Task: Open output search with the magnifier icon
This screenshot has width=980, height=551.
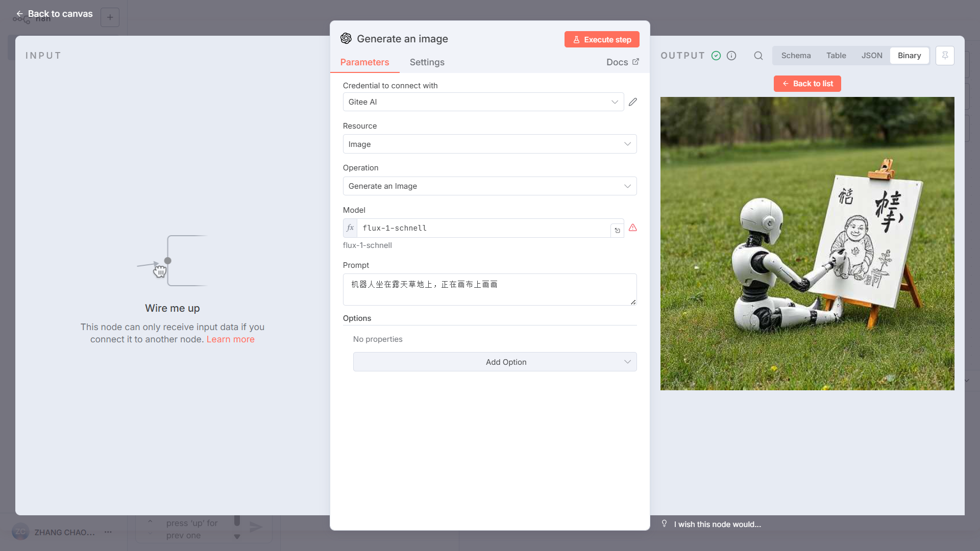Action: [x=758, y=56]
